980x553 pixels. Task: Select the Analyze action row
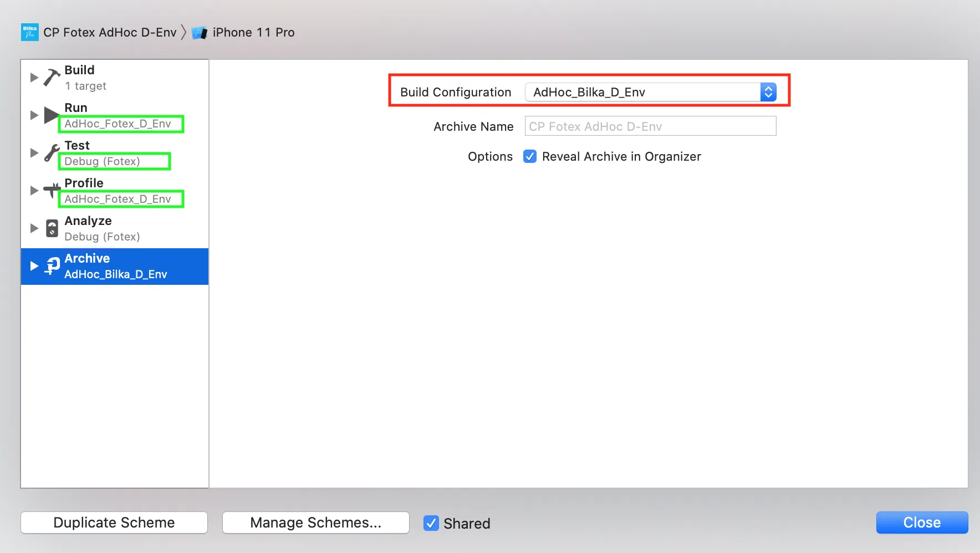pyautogui.click(x=115, y=228)
